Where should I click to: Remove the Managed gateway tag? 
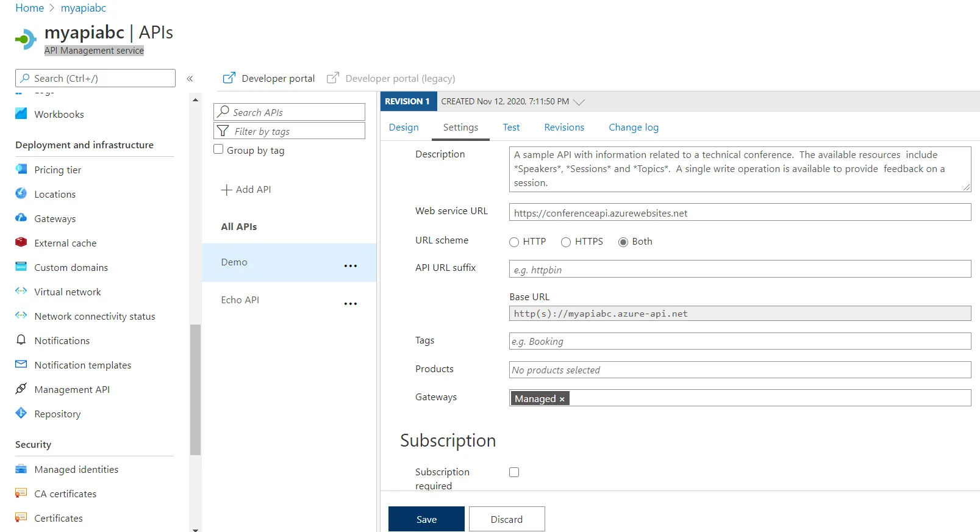[562, 399]
